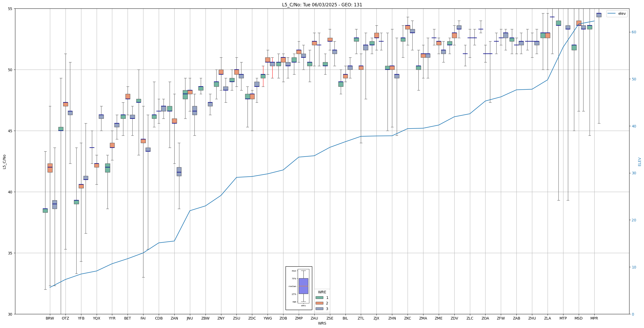This screenshot has width=644, height=328.
Task: Click the FAI station tick label
Action: click(143, 318)
